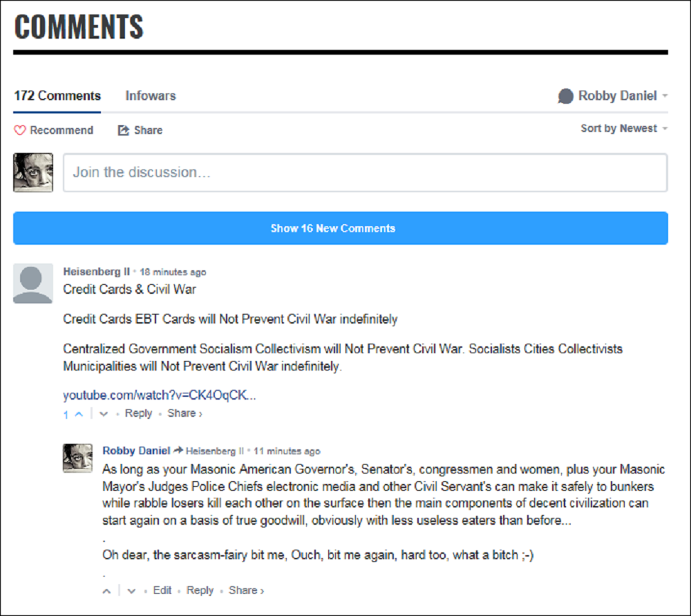The image size is (691, 616).
Task: Upvote Robby Daniel's reply
Action: pos(106,590)
